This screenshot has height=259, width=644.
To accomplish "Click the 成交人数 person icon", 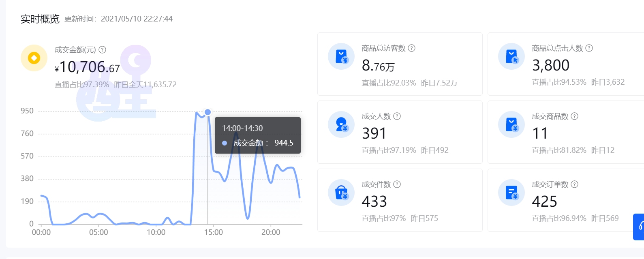I will pyautogui.click(x=341, y=124).
